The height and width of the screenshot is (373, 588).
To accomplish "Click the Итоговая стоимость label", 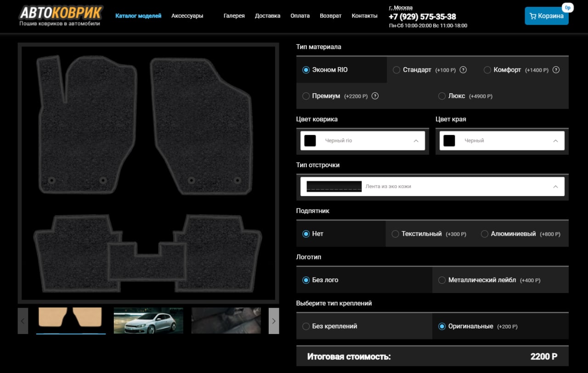I will click(x=349, y=356).
